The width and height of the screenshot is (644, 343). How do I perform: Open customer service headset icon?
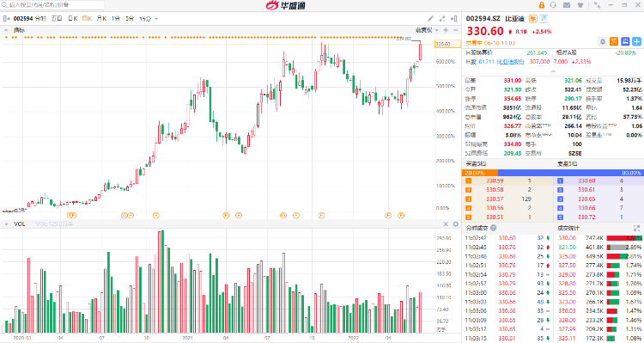[x=553, y=5]
